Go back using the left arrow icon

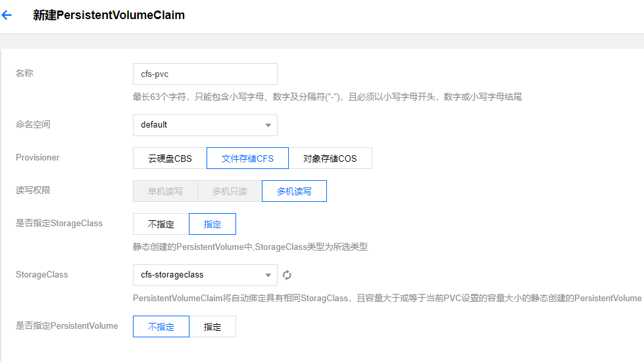(x=7, y=15)
